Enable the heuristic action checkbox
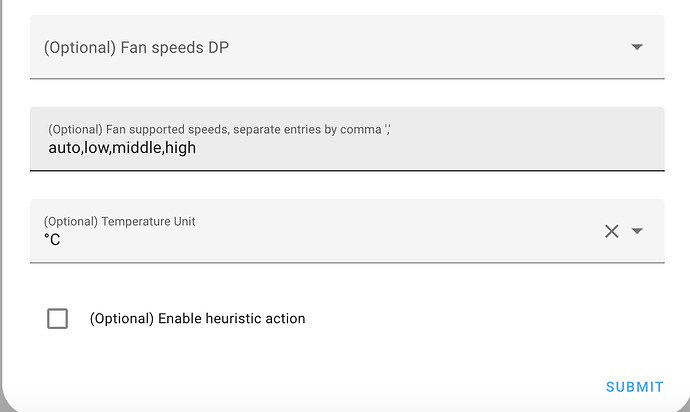The image size is (690, 412). [x=58, y=319]
